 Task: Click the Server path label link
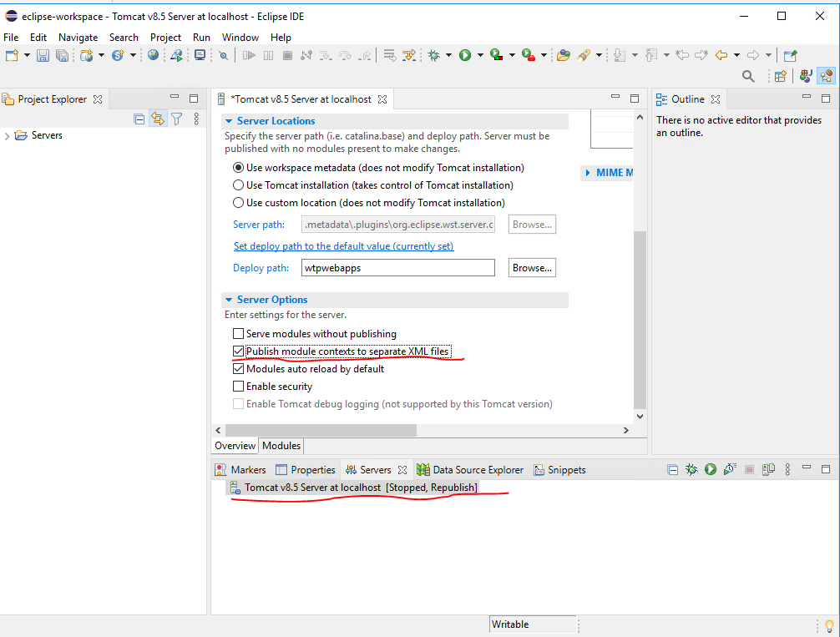[259, 225]
